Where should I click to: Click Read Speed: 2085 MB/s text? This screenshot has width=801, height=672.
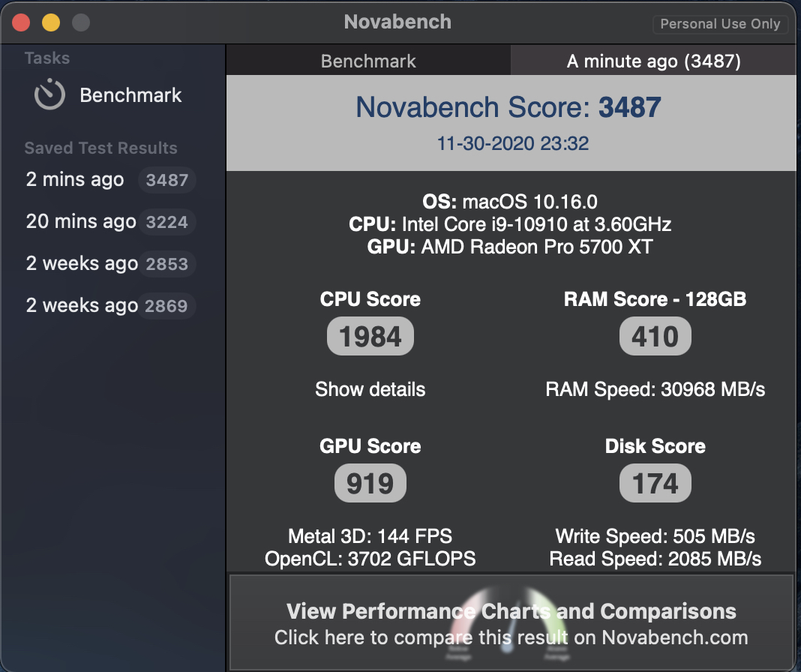(x=655, y=559)
